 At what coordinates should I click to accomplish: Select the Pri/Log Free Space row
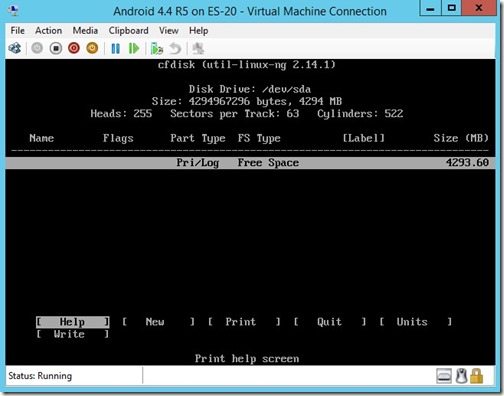(x=250, y=163)
